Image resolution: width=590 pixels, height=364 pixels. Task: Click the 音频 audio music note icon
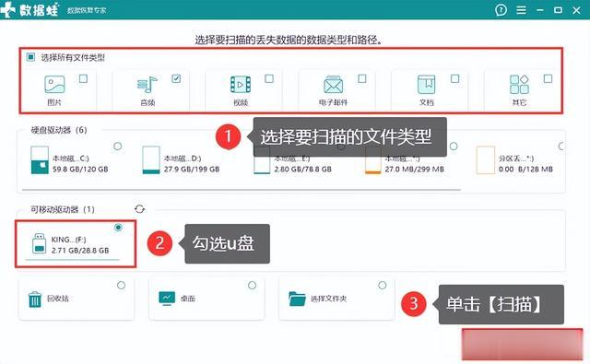[147, 85]
